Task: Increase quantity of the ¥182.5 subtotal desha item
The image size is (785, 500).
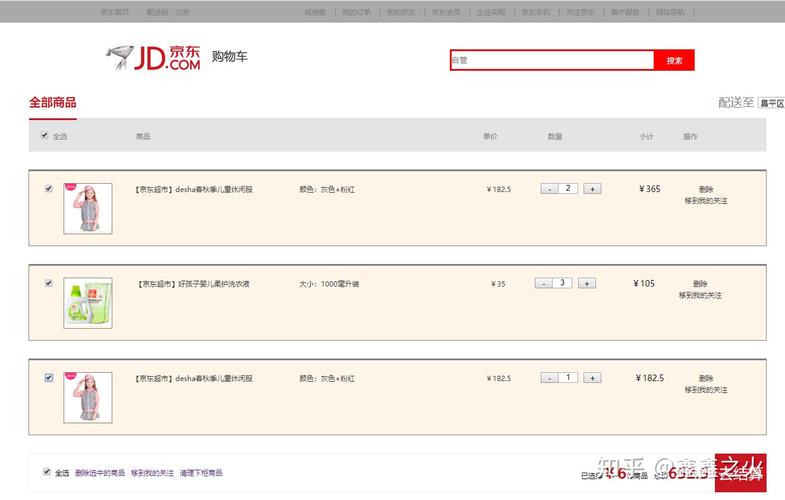Action: click(592, 378)
